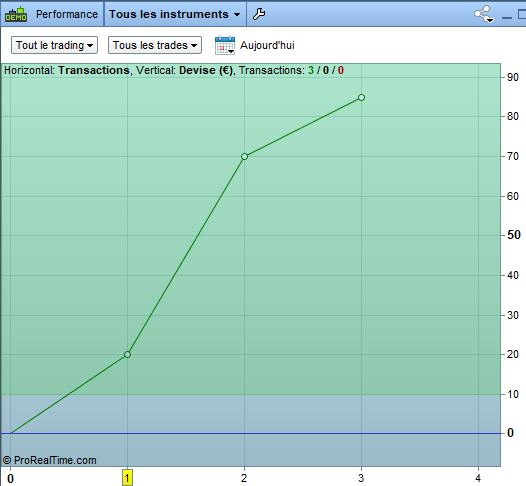The height and width of the screenshot is (486, 526).
Task: Click the 'Aujourd'hui' date label
Action: coord(267,45)
